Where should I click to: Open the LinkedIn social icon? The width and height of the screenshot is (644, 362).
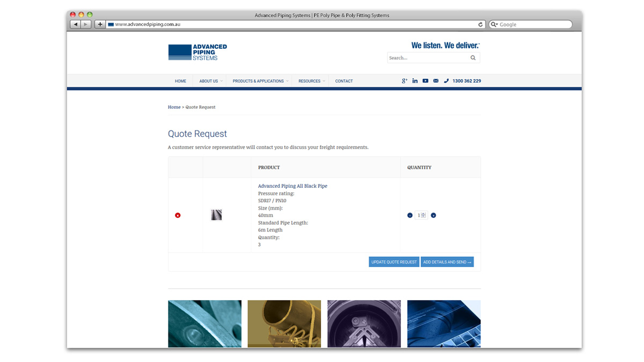pos(415,81)
